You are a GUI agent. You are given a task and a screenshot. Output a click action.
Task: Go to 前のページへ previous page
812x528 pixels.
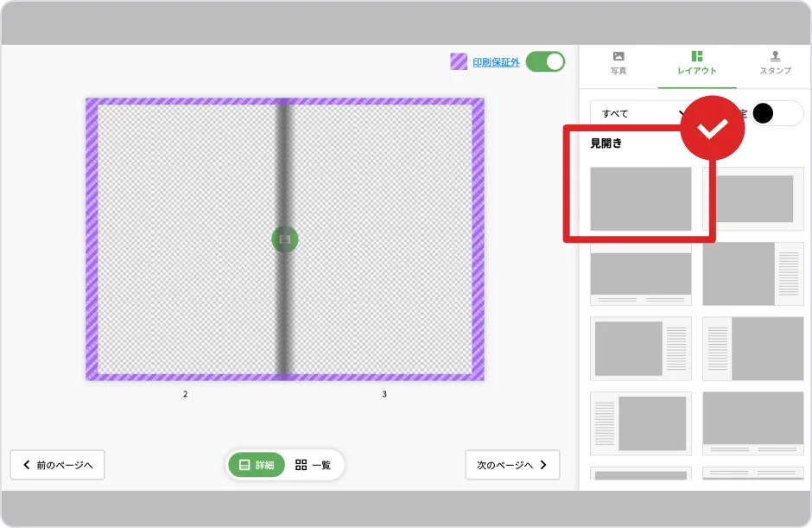click(57, 465)
